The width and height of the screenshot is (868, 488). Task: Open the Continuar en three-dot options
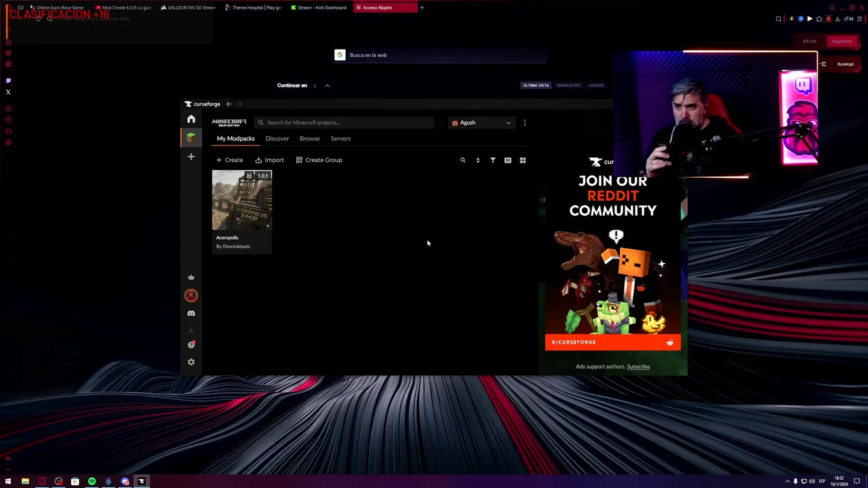coord(315,85)
